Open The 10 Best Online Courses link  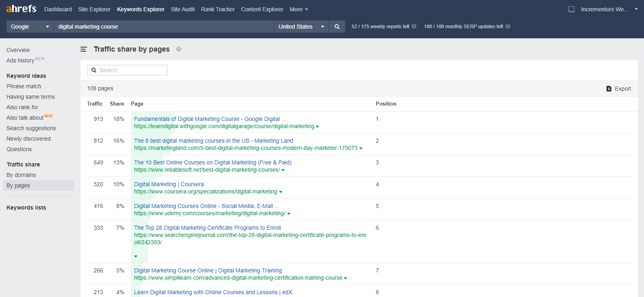213,162
